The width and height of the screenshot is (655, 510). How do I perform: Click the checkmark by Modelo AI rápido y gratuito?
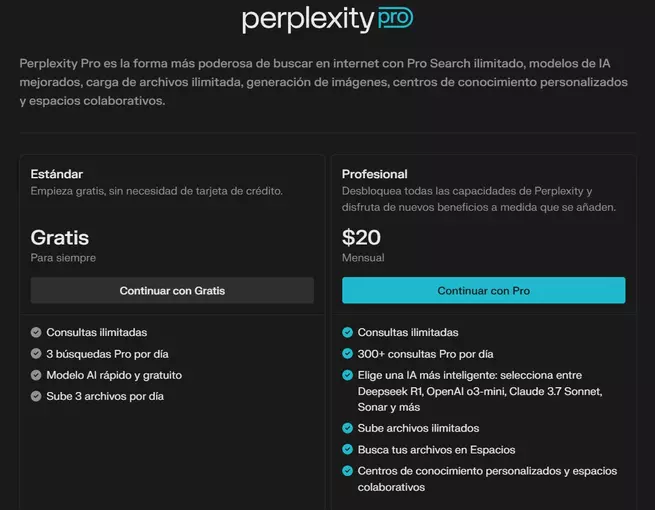tap(36, 375)
